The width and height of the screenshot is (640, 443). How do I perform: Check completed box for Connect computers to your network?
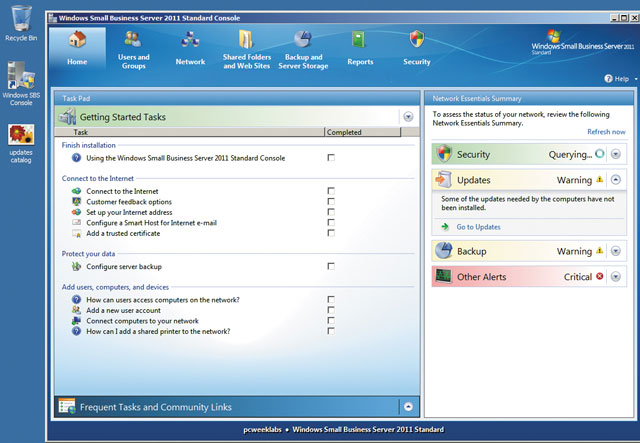pos(331,321)
